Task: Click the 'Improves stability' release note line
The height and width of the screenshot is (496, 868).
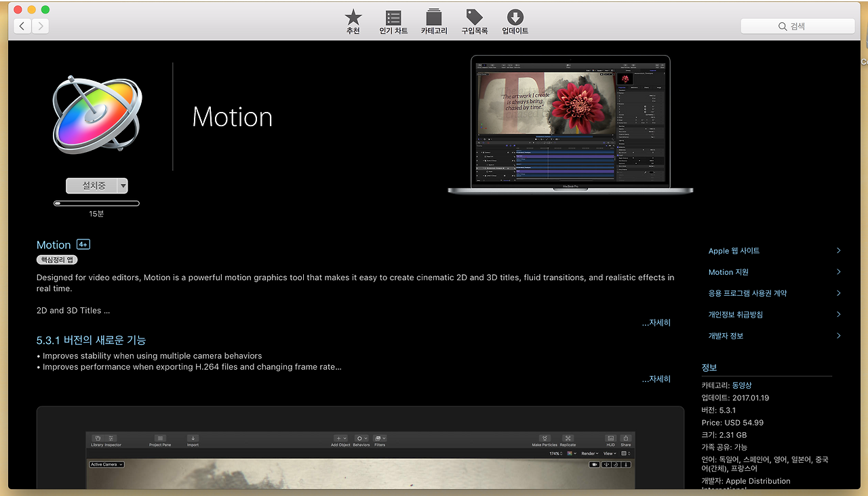Action: [x=149, y=356]
